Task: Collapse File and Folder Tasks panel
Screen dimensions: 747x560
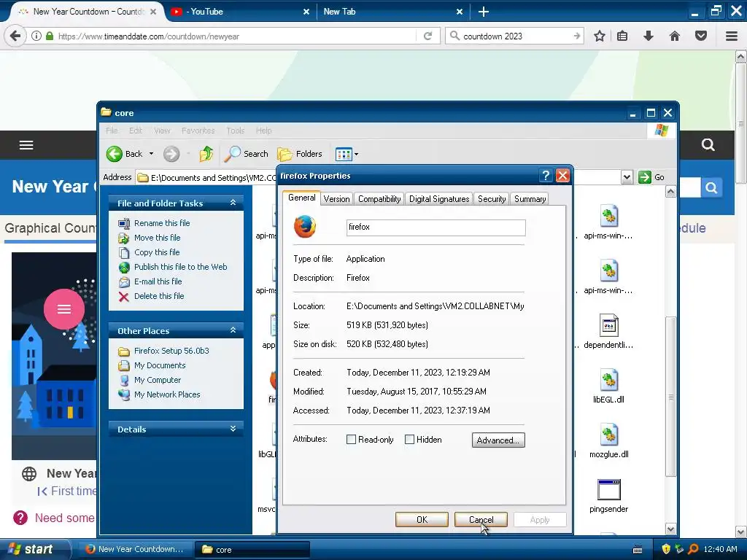Action: (x=233, y=203)
